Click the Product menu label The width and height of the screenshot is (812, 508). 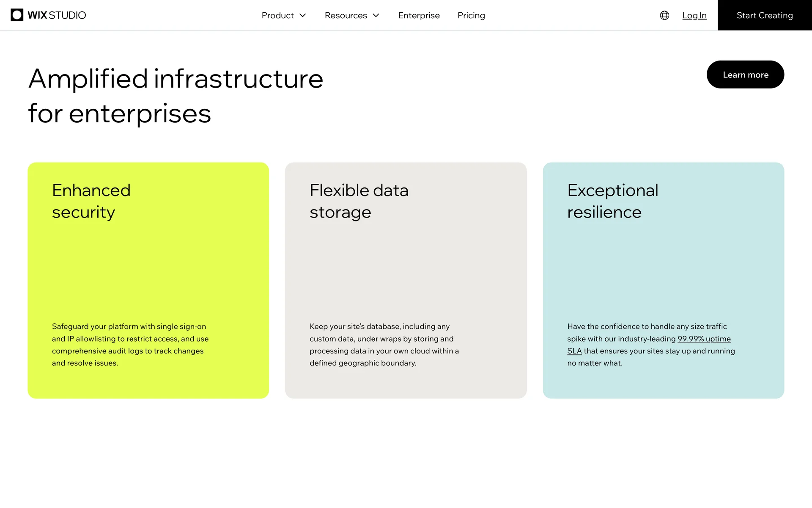[x=277, y=16]
